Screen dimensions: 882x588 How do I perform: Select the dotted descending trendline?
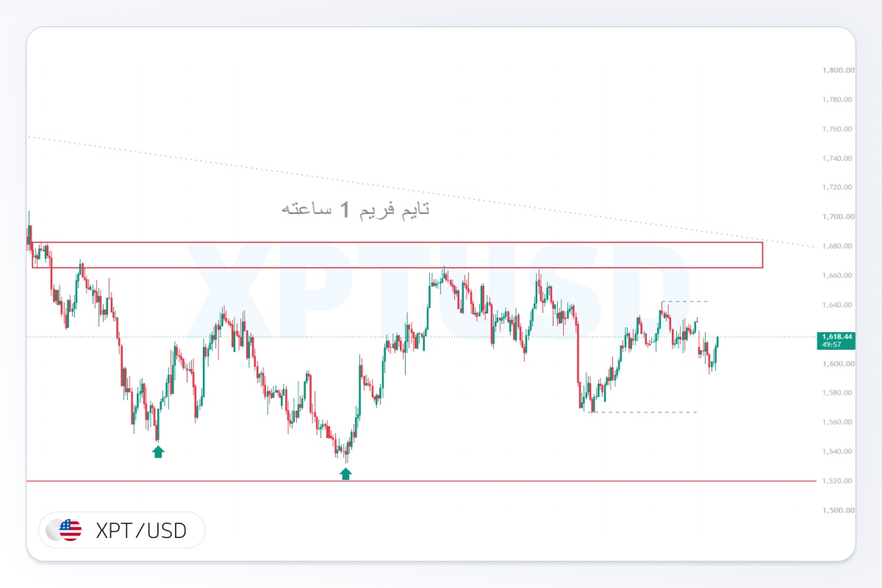[x=421, y=191]
